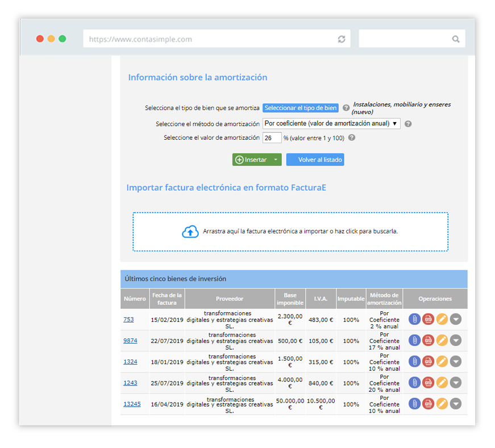Click Seleccionar el tipo de bien button
The width and height of the screenshot is (495, 448).
[x=301, y=108]
